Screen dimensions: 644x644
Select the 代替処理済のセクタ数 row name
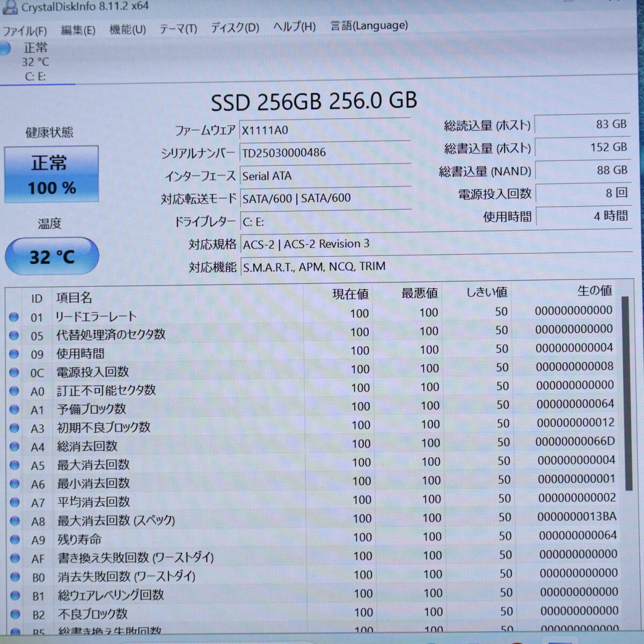(x=111, y=335)
